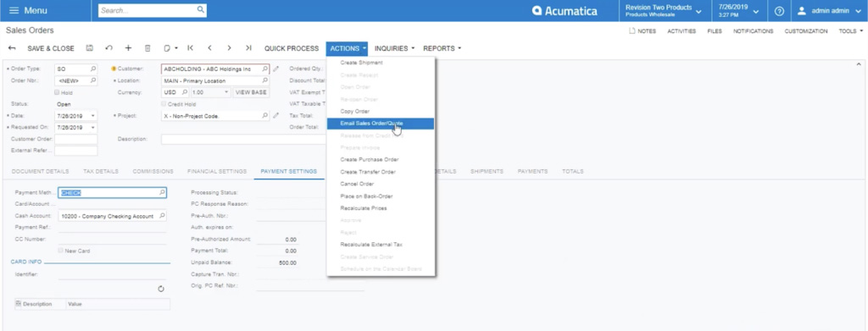Open help question mark icon
Screen dimensions: 868x331
(779, 11)
